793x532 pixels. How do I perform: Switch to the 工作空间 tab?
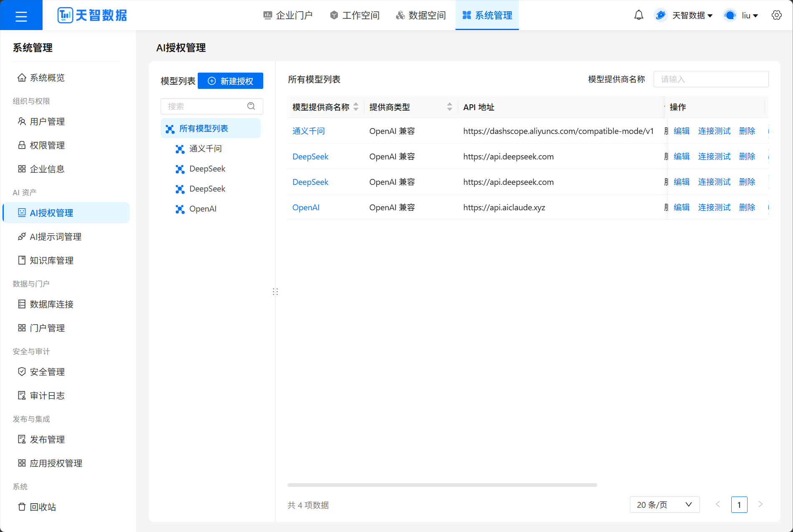coord(355,15)
